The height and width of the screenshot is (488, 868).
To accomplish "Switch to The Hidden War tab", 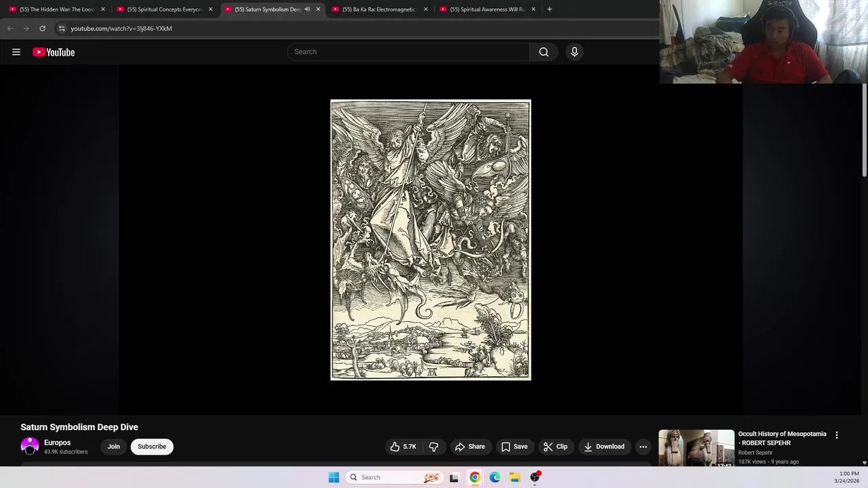I will coord(56,9).
